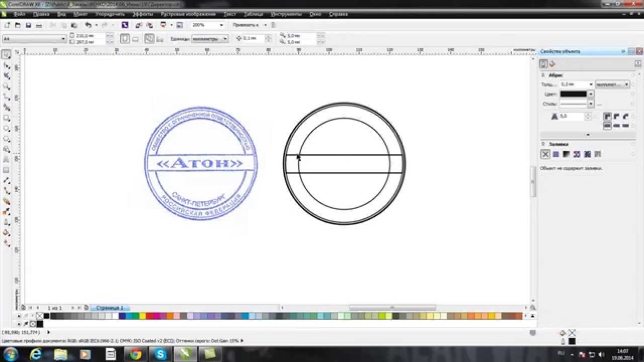Undo the last action from the toolbar
The image size is (644, 362).
tap(89, 25)
